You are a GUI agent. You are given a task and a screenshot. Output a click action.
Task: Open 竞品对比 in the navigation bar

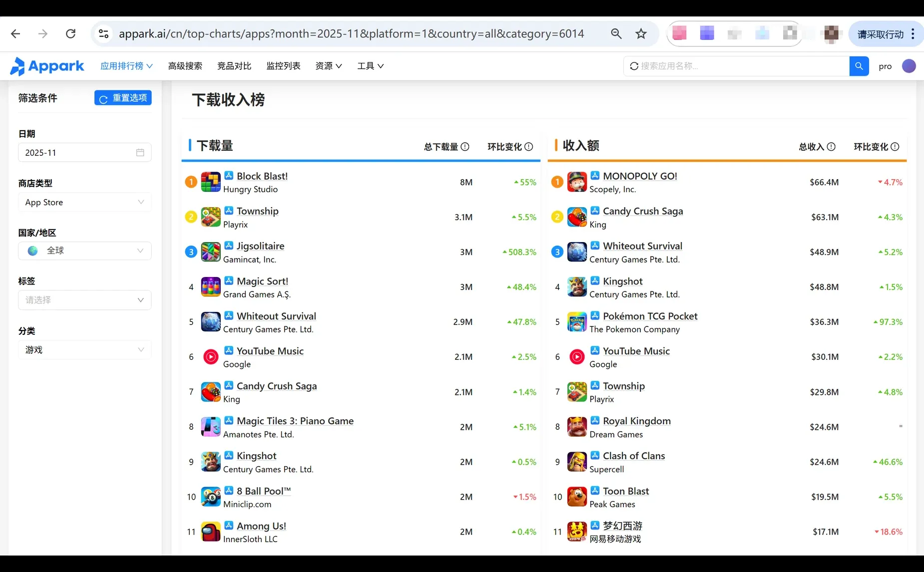[x=234, y=66]
